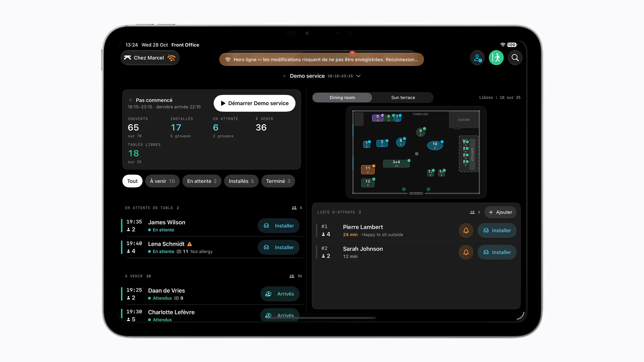Select round table 9 on the floor plan

421,132
